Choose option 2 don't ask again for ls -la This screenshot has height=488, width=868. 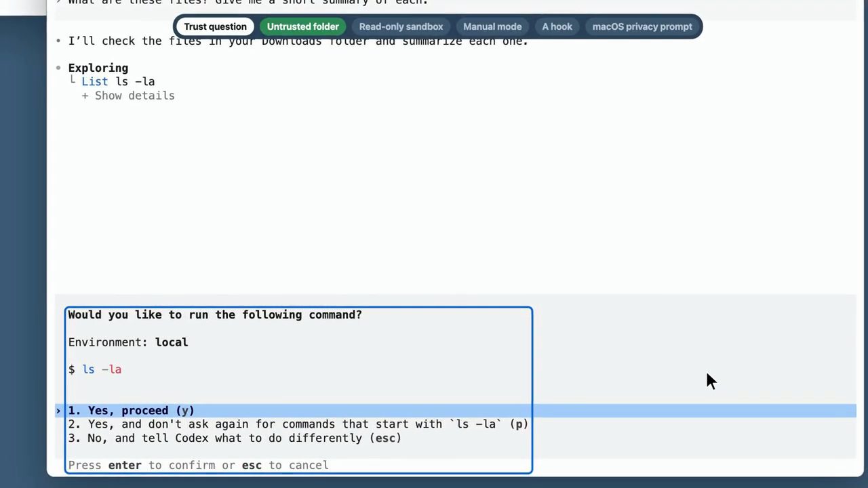tap(298, 424)
